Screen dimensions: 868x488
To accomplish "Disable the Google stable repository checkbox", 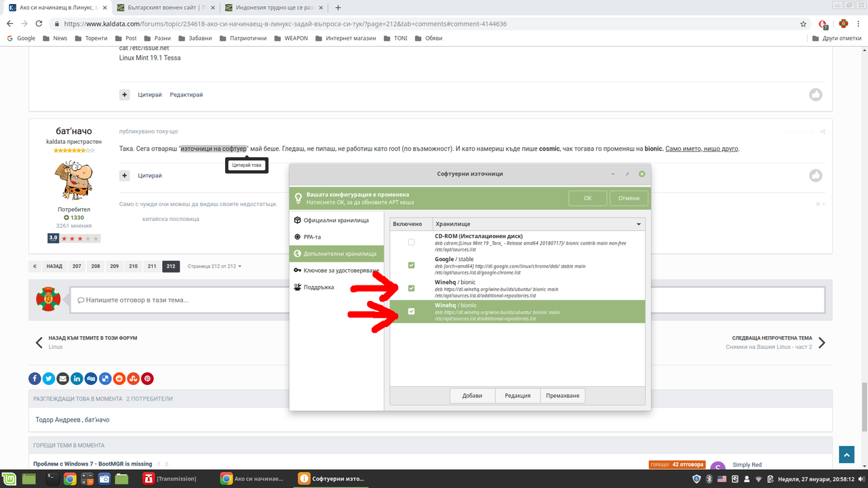I will pos(412,265).
